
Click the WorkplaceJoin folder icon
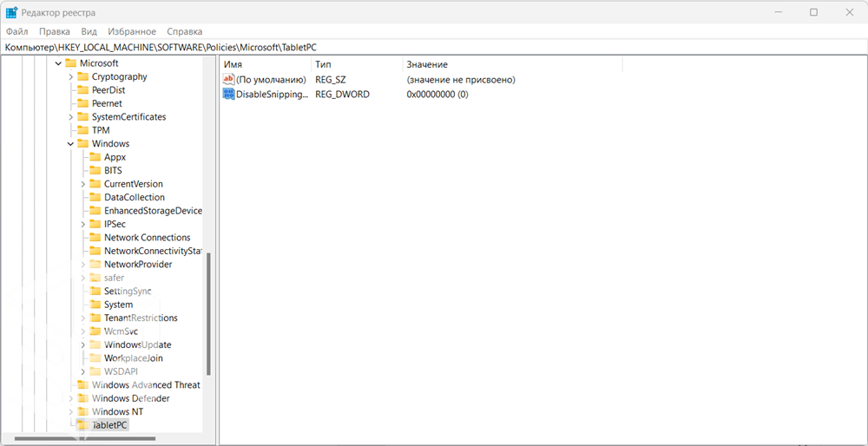(x=95, y=358)
